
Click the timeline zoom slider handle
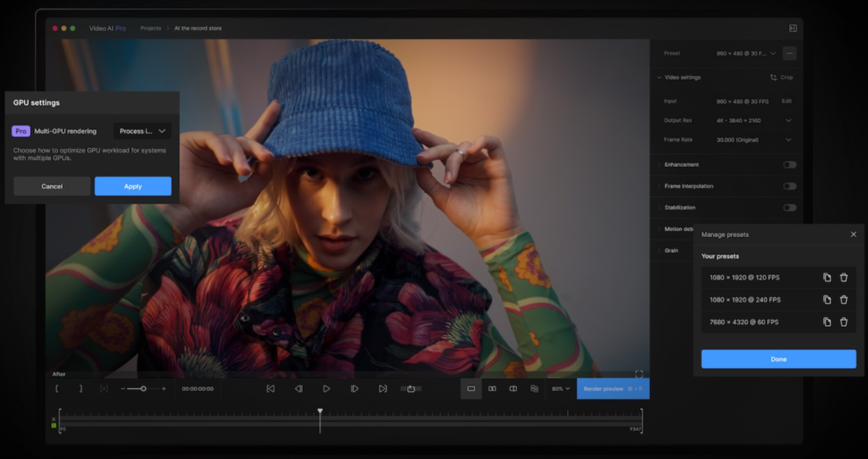143,389
